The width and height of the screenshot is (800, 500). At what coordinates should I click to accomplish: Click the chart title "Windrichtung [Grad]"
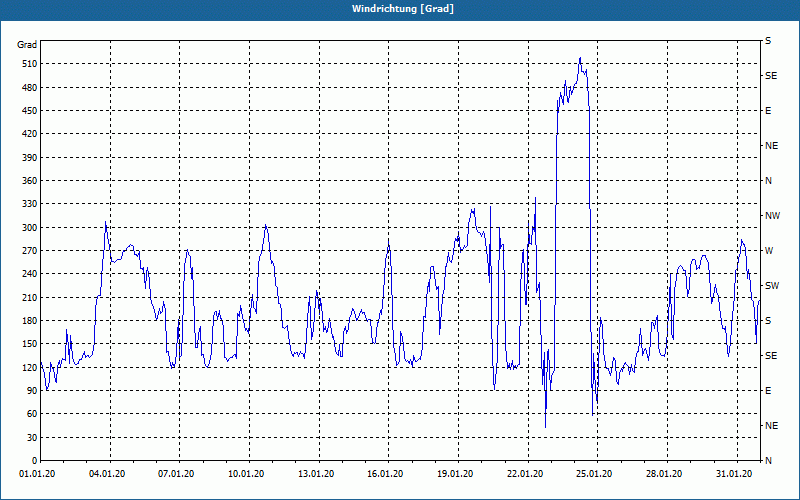403,9
